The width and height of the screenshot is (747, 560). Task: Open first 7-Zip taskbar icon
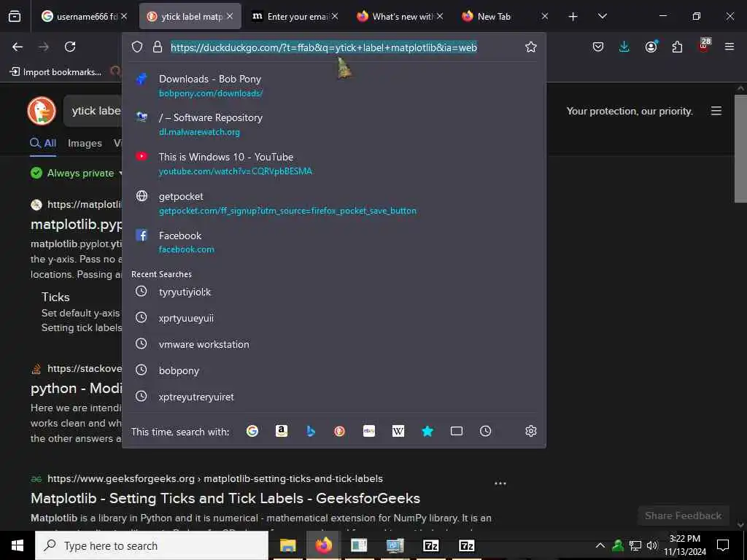click(x=430, y=545)
